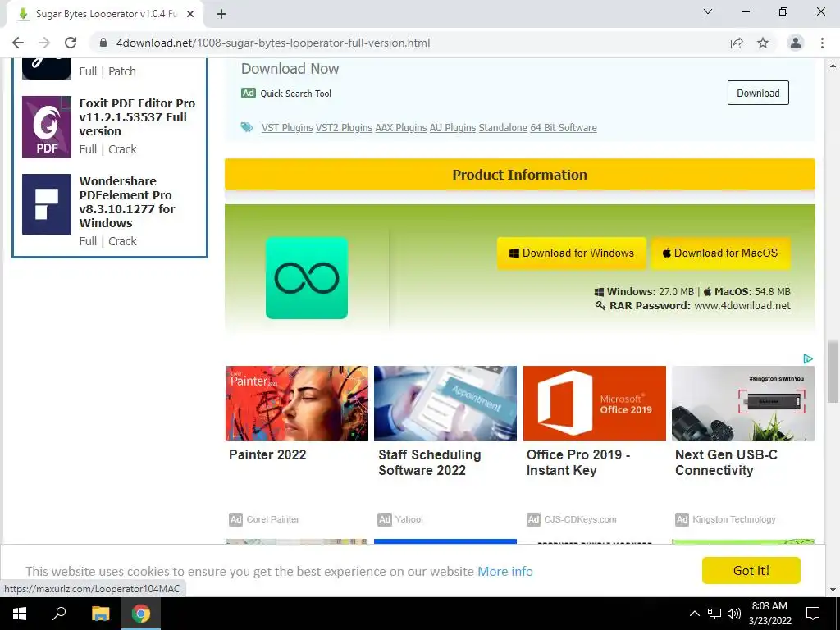840x630 pixels.
Task: Click the Looperator infinity logo
Action: [x=307, y=278]
